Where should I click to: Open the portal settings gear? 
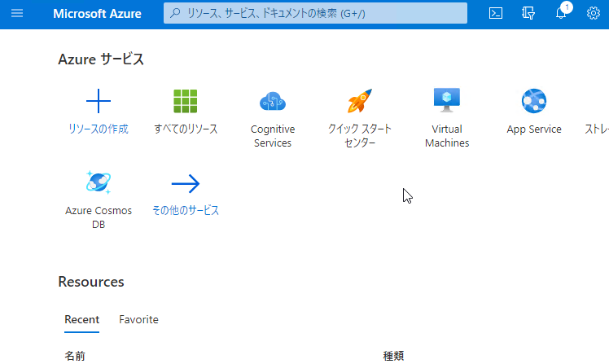pos(593,14)
